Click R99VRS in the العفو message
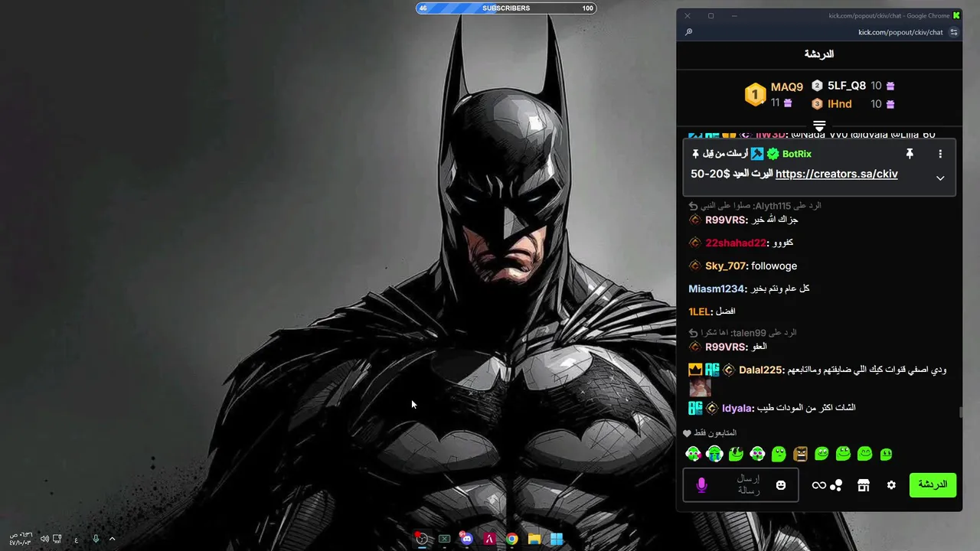The image size is (980, 551). tap(725, 347)
